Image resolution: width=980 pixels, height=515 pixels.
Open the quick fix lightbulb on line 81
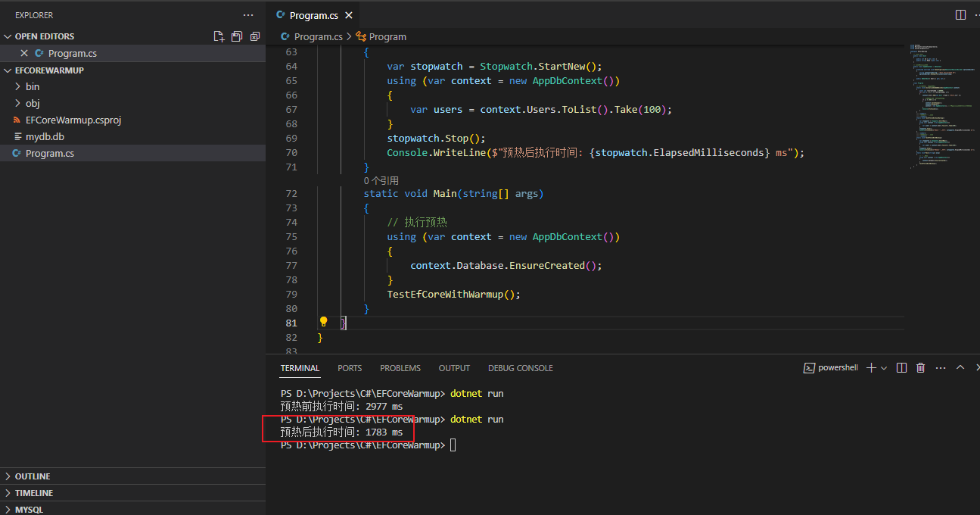pos(323,322)
